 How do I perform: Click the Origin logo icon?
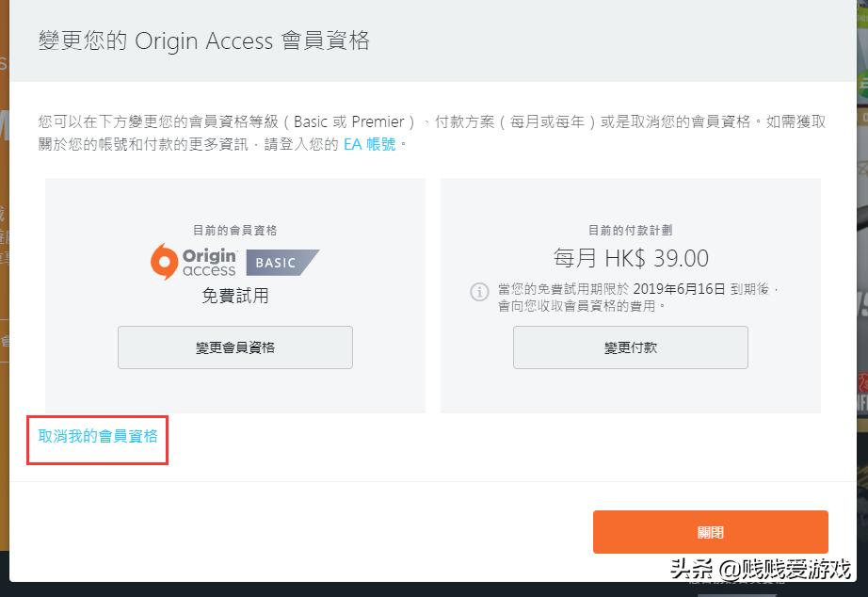(193, 259)
